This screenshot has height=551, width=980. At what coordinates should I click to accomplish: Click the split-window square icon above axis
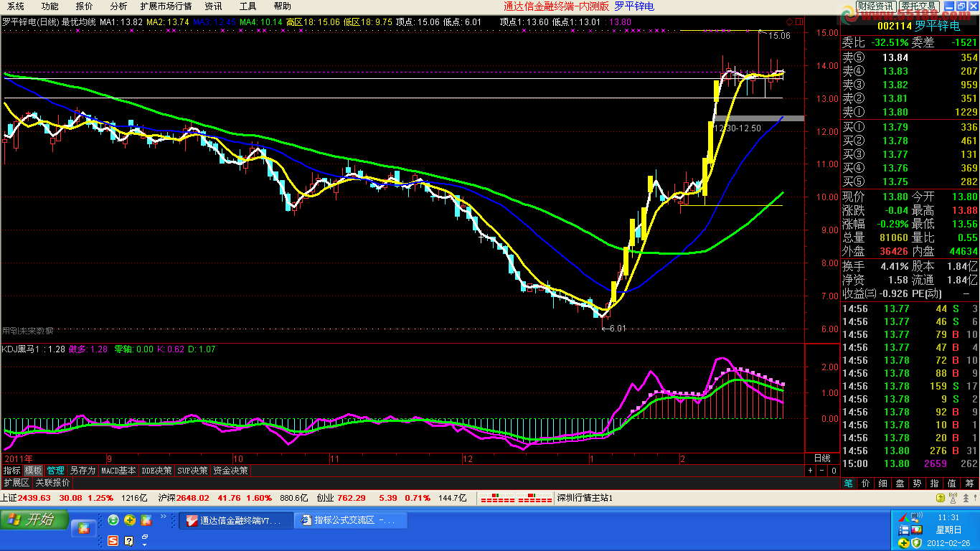(801, 22)
